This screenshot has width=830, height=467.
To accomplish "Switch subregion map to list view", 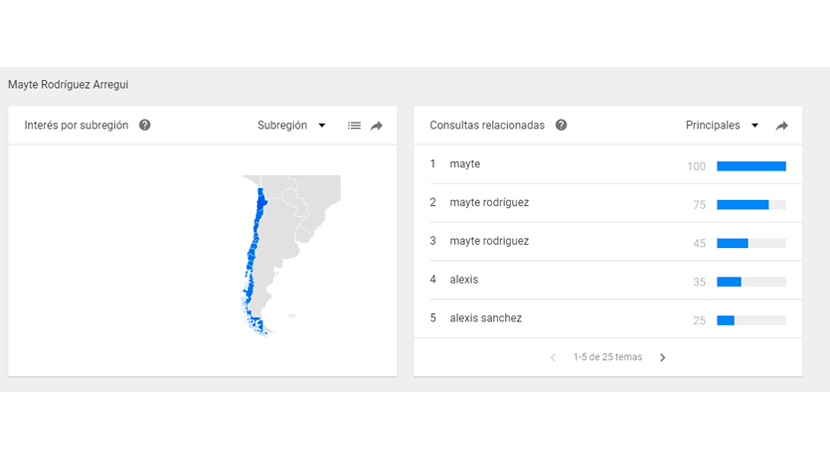I will pyautogui.click(x=354, y=126).
